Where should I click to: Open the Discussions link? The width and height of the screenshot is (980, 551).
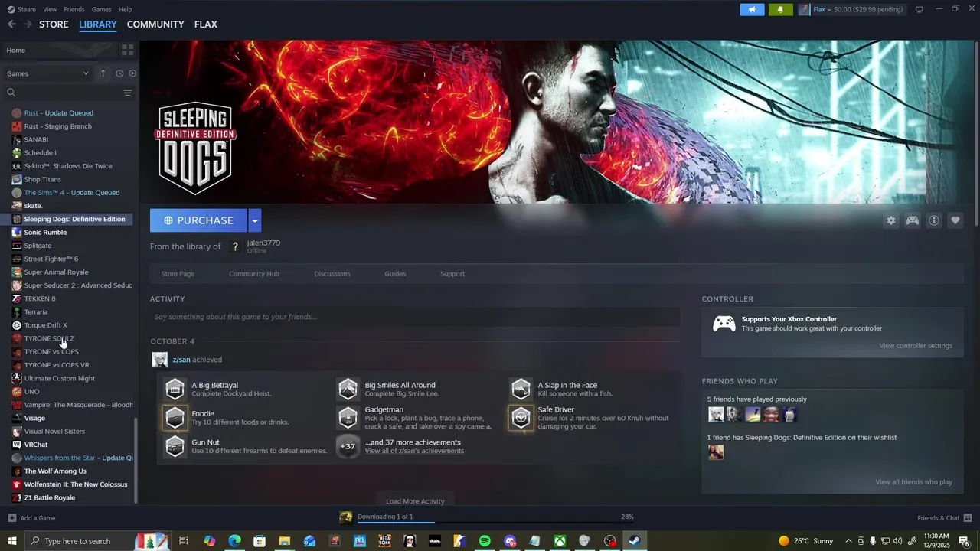(x=332, y=274)
